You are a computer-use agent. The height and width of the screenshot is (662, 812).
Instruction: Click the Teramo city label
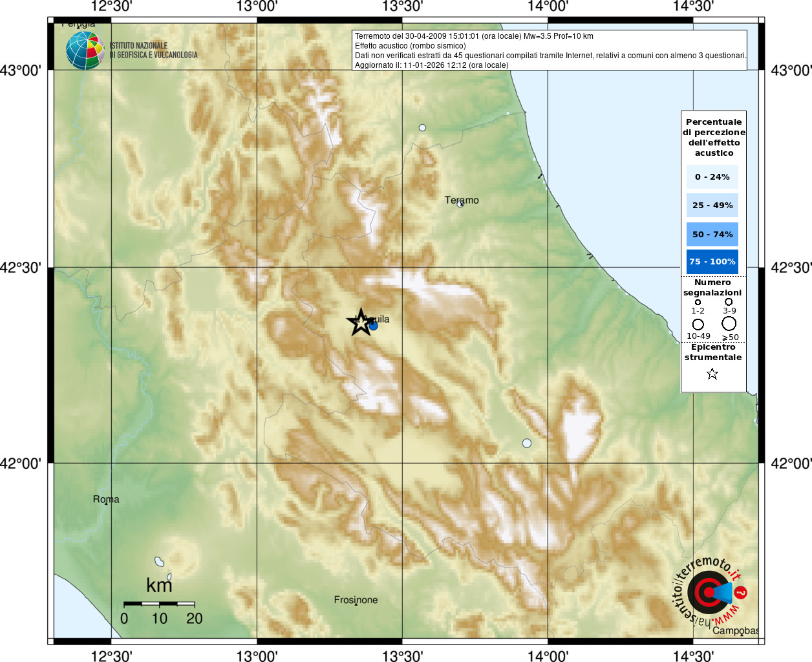click(462, 200)
